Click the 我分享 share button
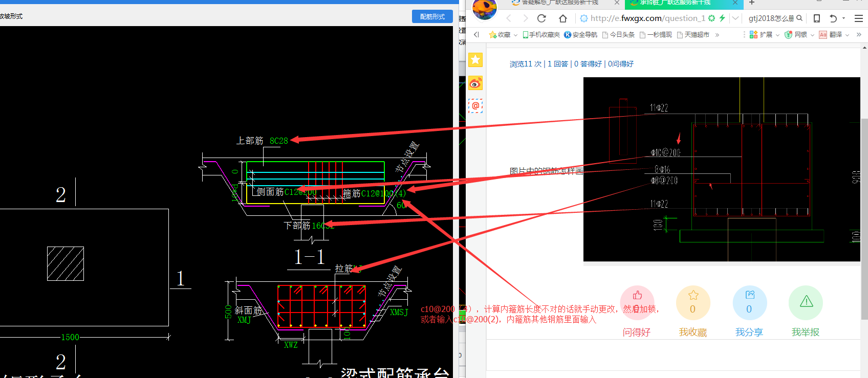 (749, 303)
